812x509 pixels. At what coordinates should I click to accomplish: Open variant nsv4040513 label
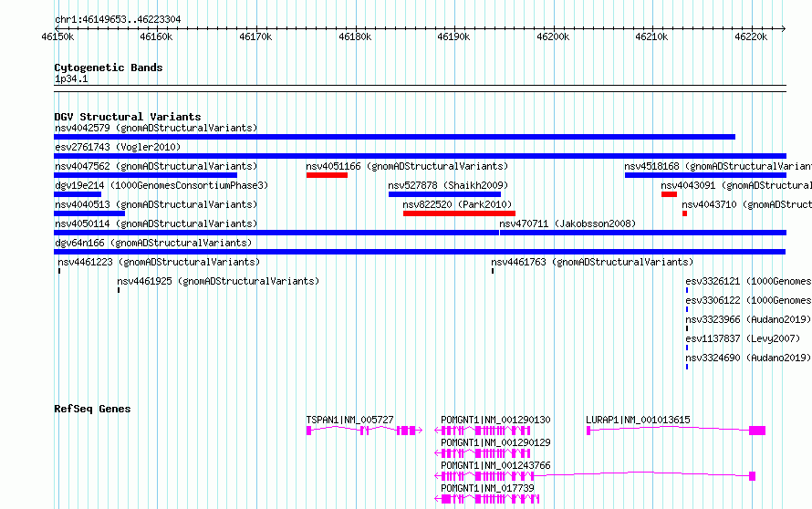pyautogui.click(x=156, y=204)
